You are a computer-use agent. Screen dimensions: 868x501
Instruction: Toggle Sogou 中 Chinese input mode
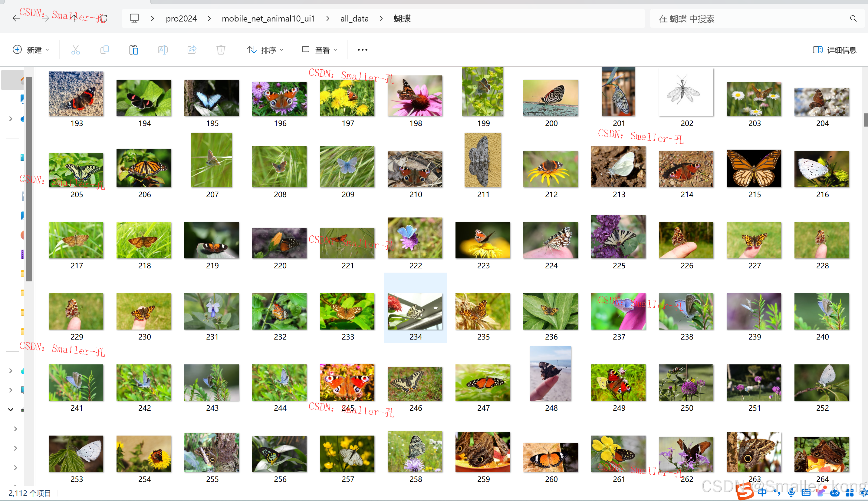(762, 493)
